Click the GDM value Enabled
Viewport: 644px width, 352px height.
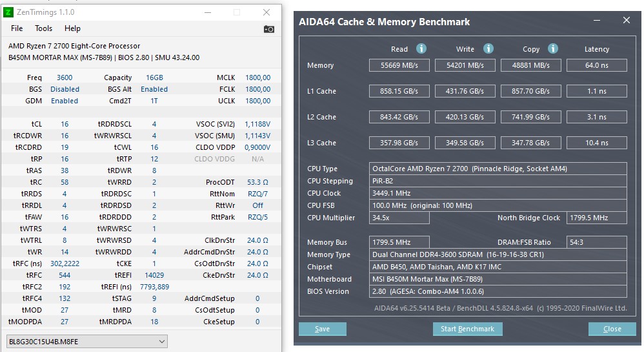tap(65, 101)
